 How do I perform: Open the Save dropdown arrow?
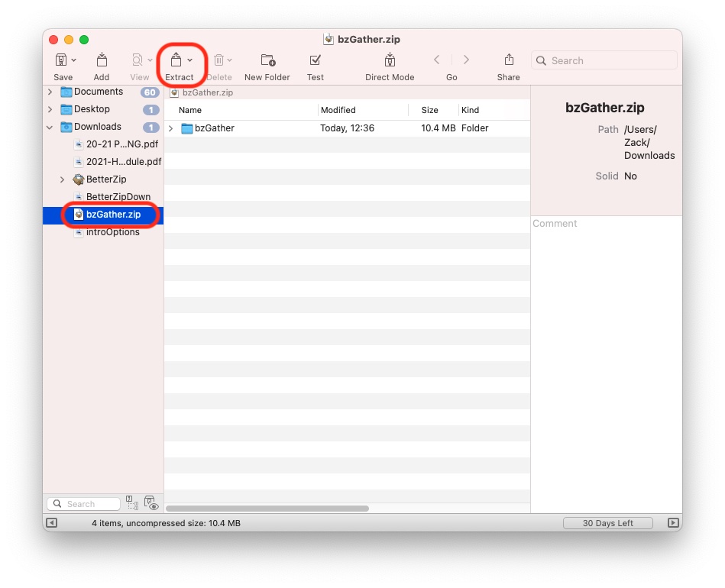point(74,60)
